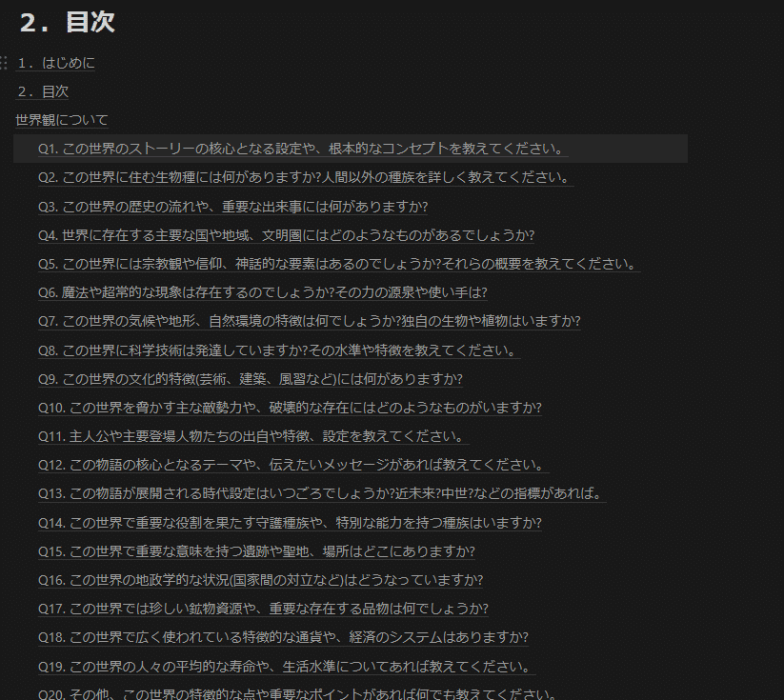This screenshot has width=784, height=700.
Task: Open Q13 about the era setting
Action: click(322, 493)
